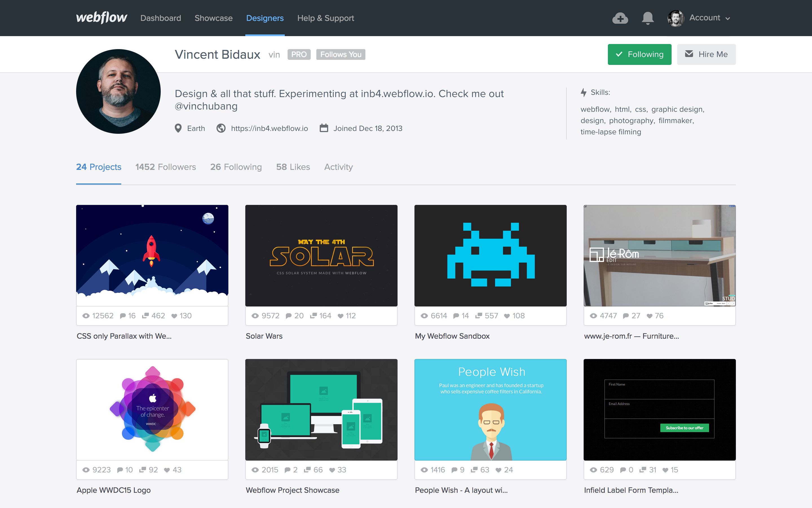Click the heart icon showing 43 likes
This screenshot has height=508, width=812.
[167, 470]
